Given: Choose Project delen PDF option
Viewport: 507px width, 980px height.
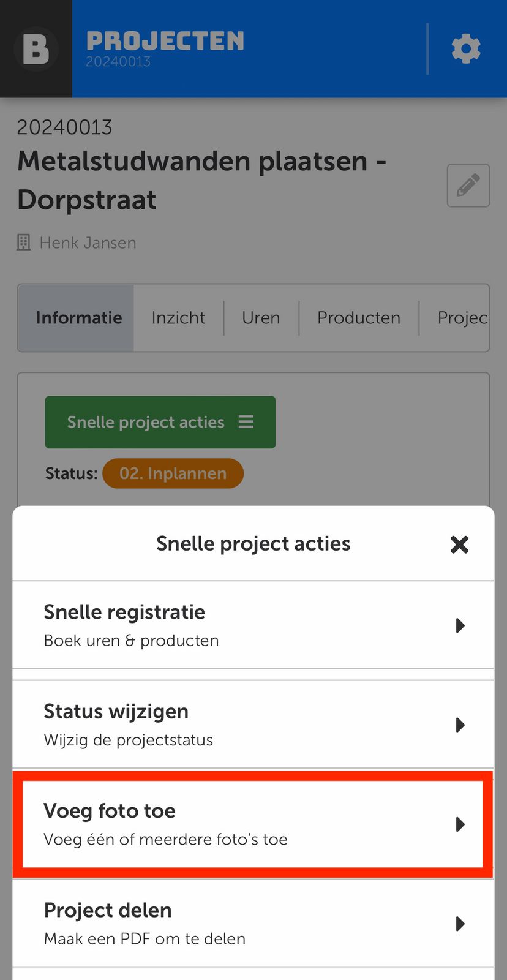Looking at the screenshot, I should 145,924.
